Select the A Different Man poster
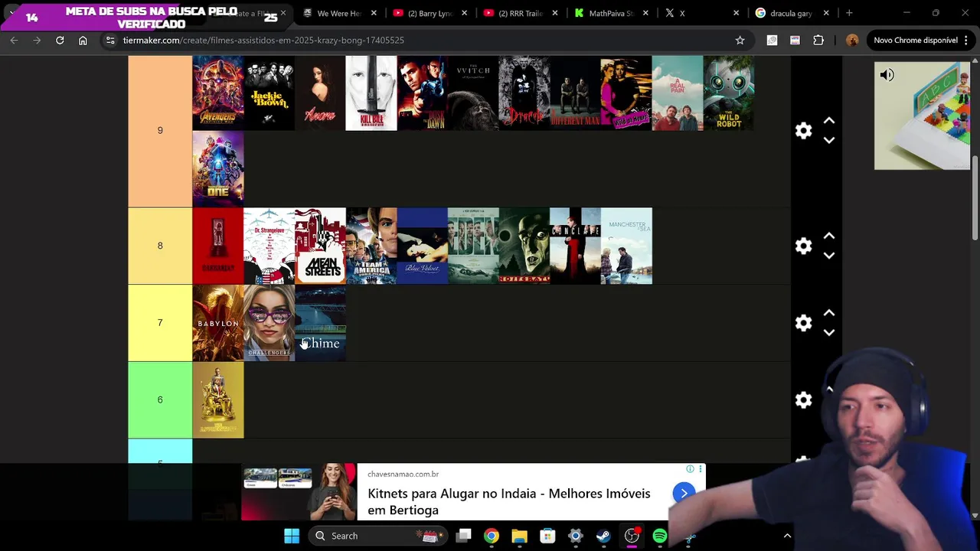 [x=575, y=93]
